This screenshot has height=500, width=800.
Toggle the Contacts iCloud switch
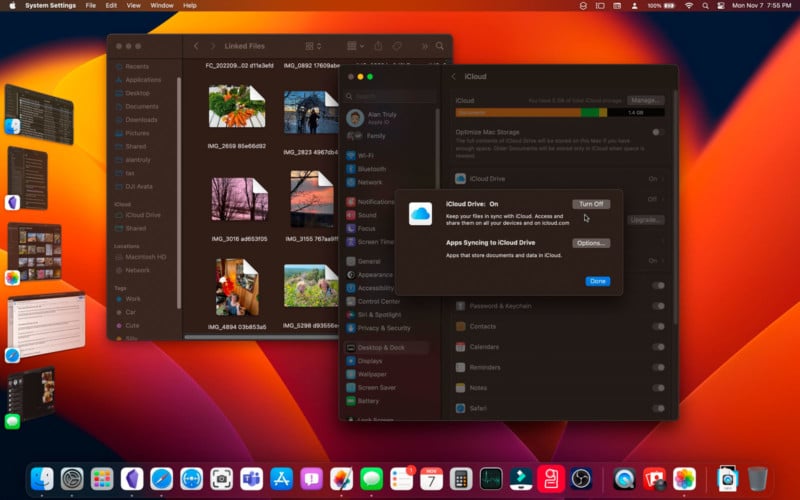point(658,327)
